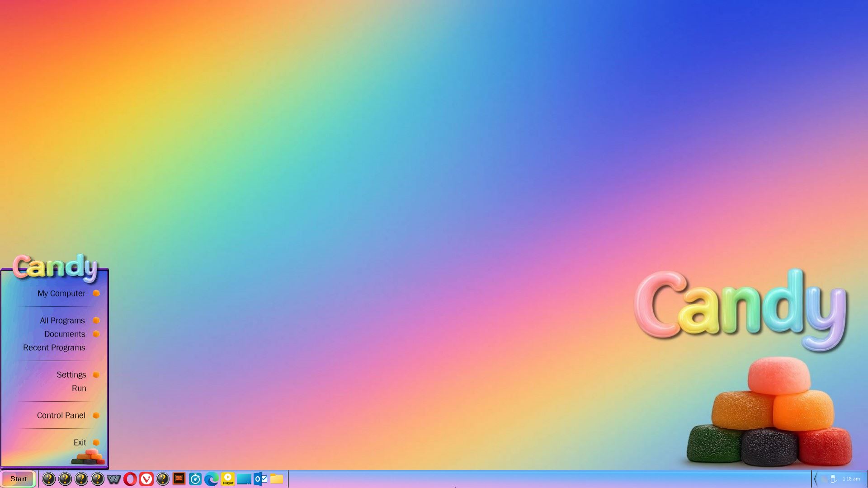Screen dimensions: 868x488
Task: Expand hidden system tray icons chevron
Action: point(815,479)
